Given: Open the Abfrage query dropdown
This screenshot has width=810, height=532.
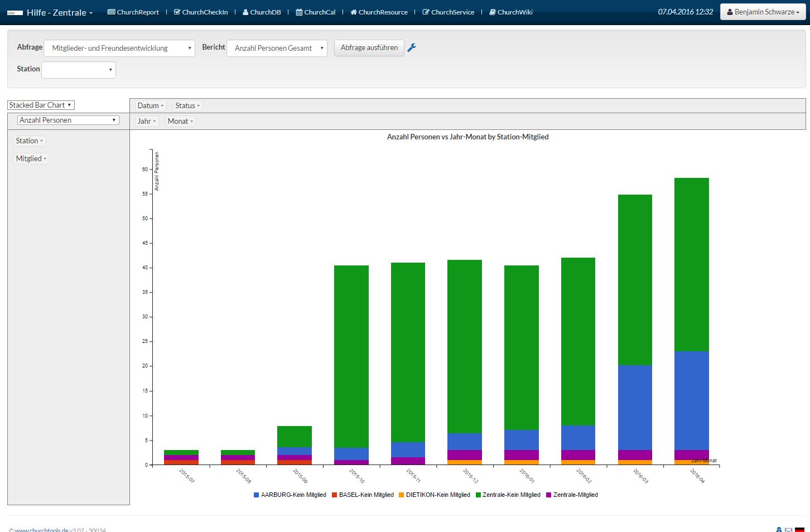Looking at the screenshot, I should pyautogui.click(x=119, y=48).
